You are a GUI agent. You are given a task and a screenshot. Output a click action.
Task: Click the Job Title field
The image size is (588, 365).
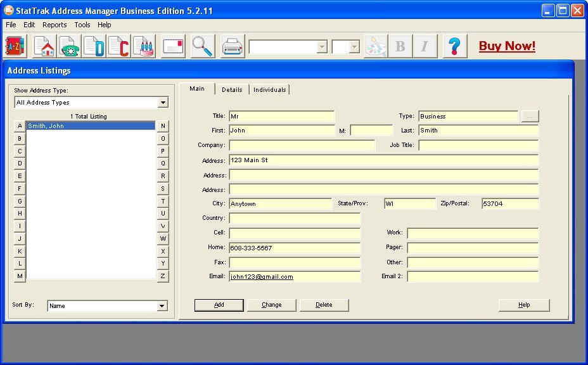tap(478, 145)
